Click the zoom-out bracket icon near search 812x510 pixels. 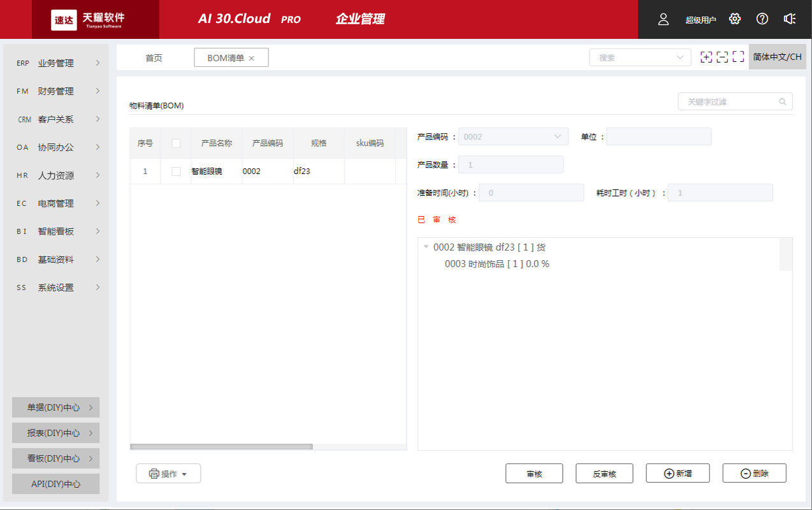tap(722, 57)
